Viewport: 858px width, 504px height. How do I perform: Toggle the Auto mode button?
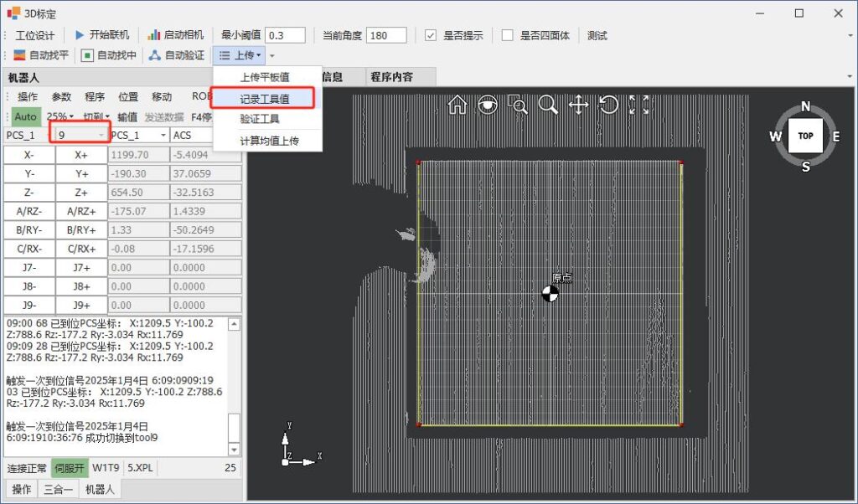tap(25, 116)
